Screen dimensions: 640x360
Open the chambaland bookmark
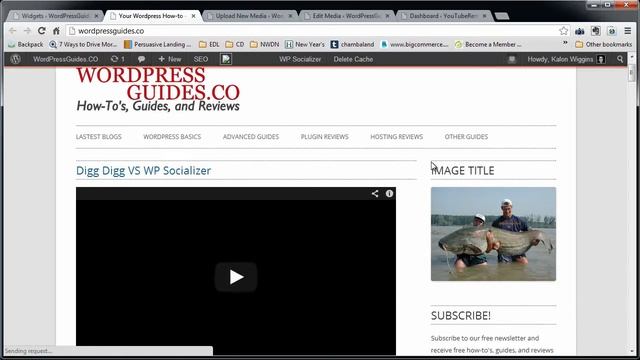tap(352, 44)
